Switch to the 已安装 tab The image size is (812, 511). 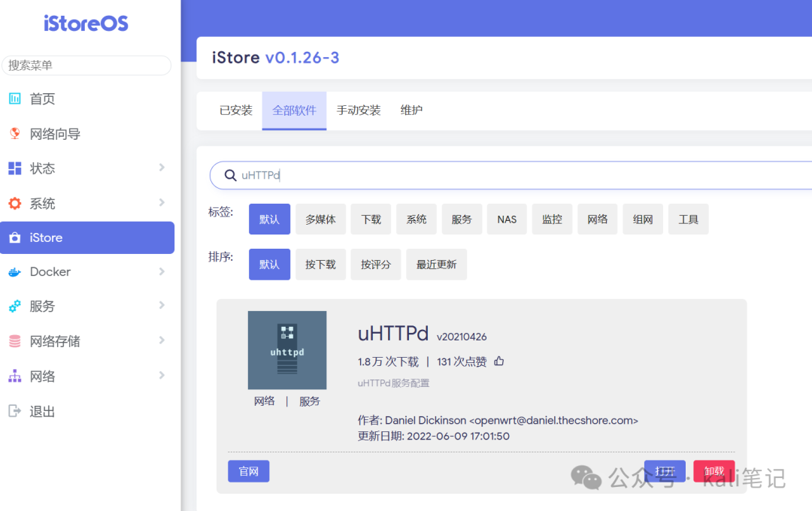point(235,110)
